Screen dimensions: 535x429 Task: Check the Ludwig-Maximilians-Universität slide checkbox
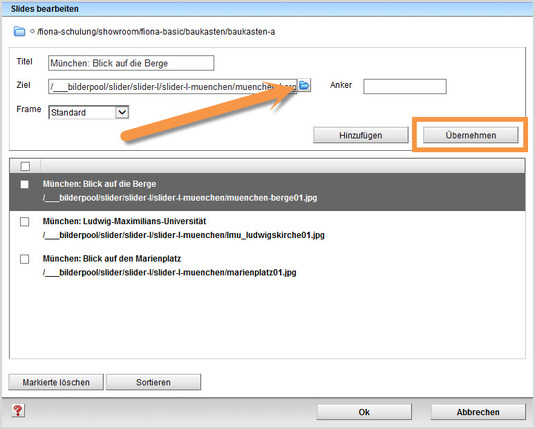(25, 222)
